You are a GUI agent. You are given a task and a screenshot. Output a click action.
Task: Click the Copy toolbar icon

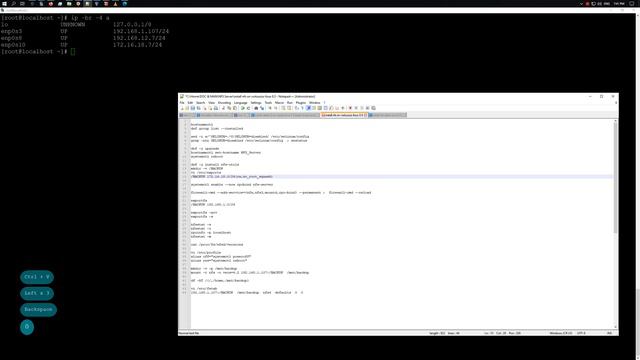229,108
